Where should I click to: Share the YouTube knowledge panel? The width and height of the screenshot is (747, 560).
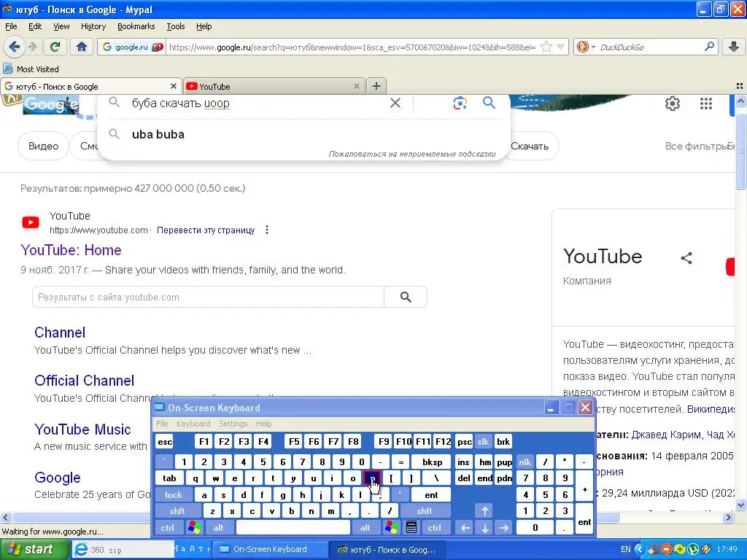point(686,258)
